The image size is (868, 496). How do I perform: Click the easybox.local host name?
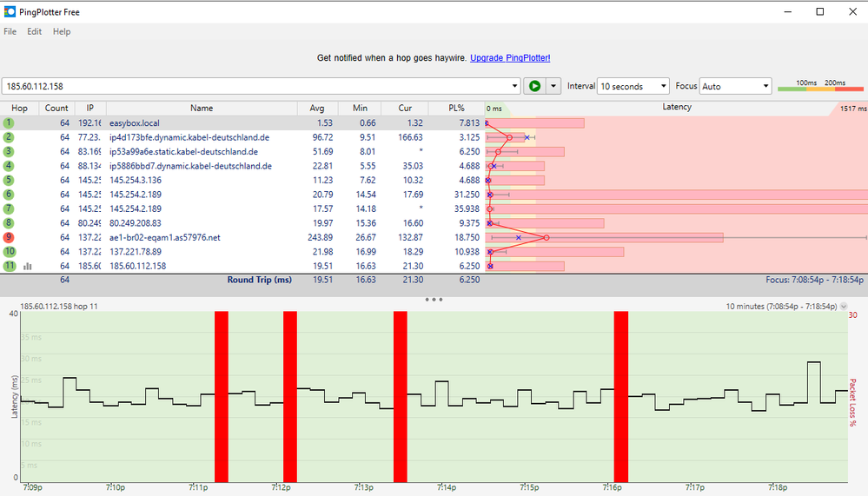(135, 122)
